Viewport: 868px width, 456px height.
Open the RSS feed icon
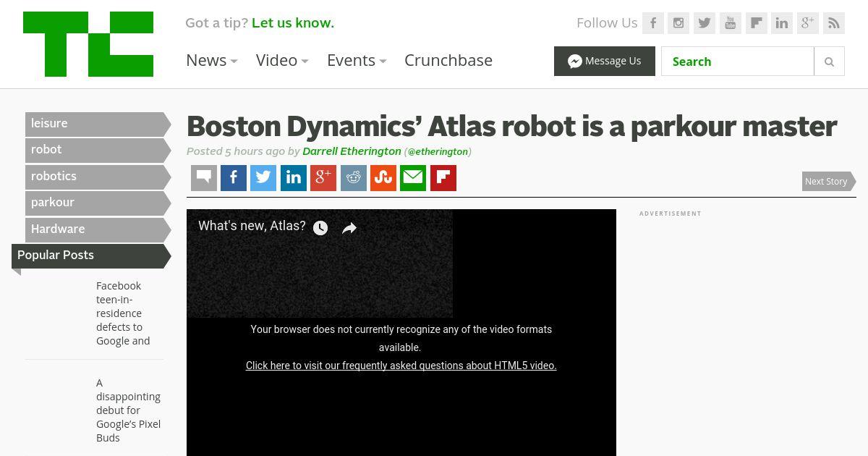[834, 23]
